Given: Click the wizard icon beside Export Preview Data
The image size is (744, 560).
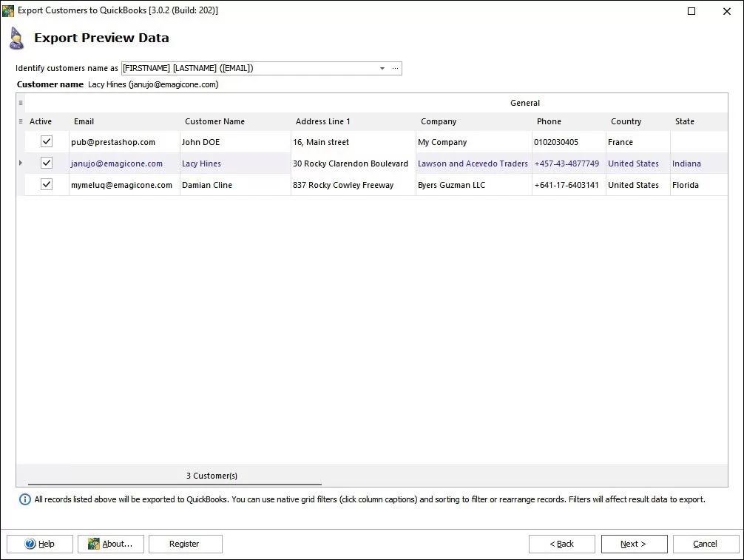Looking at the screenshot, I should [x=17, y=38].
